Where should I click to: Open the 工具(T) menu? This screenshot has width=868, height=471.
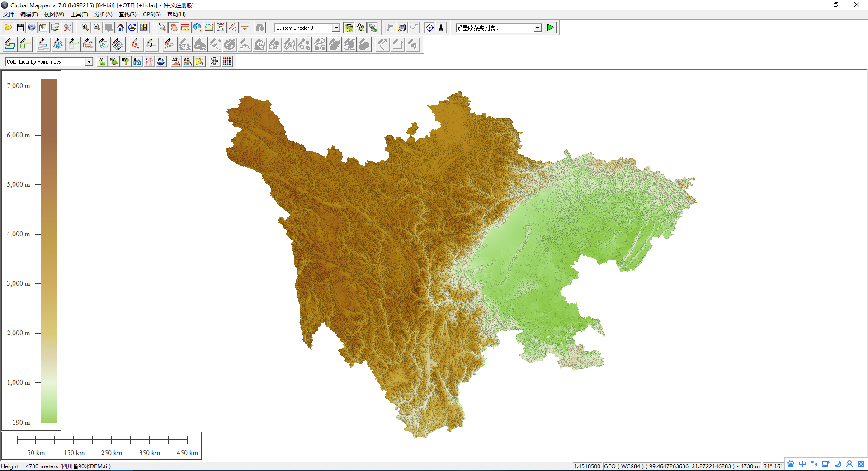(x=79, y=14)
